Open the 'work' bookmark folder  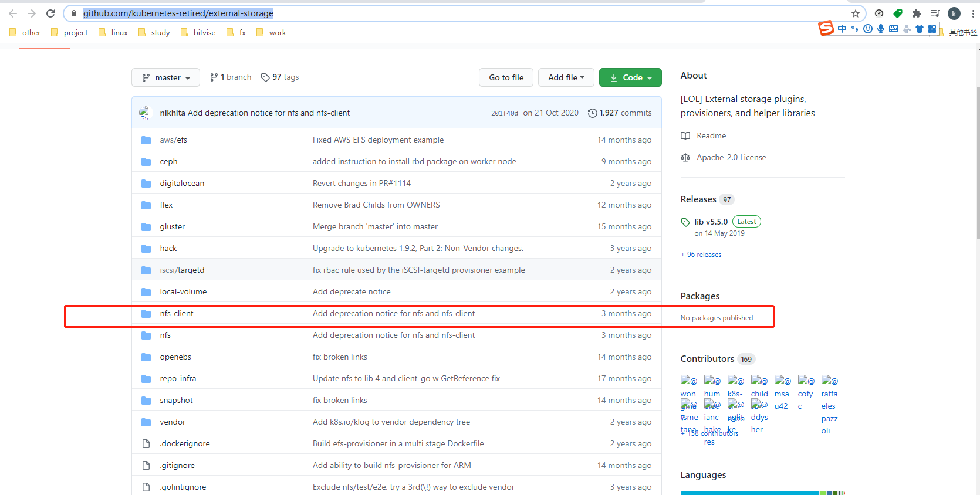(272, 33)
